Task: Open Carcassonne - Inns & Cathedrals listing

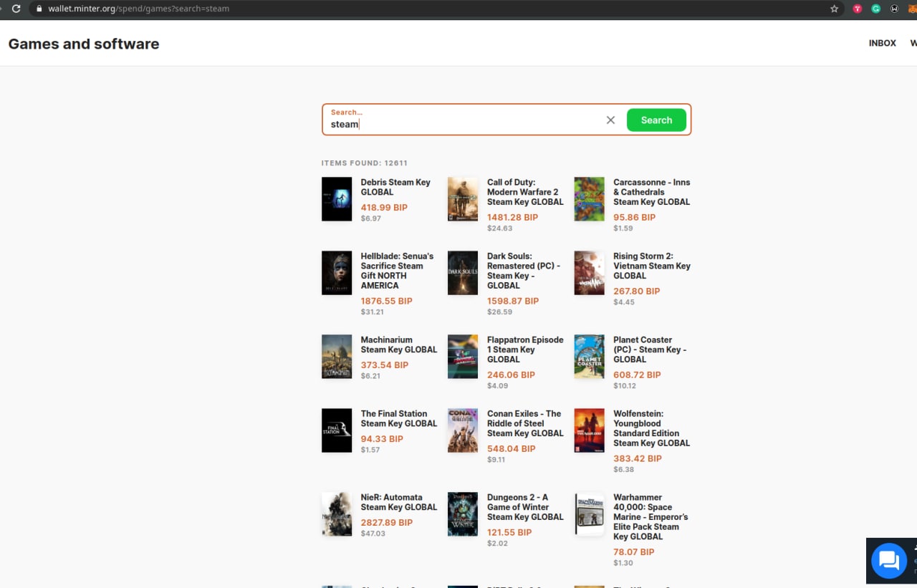Action: pos(652,192)
